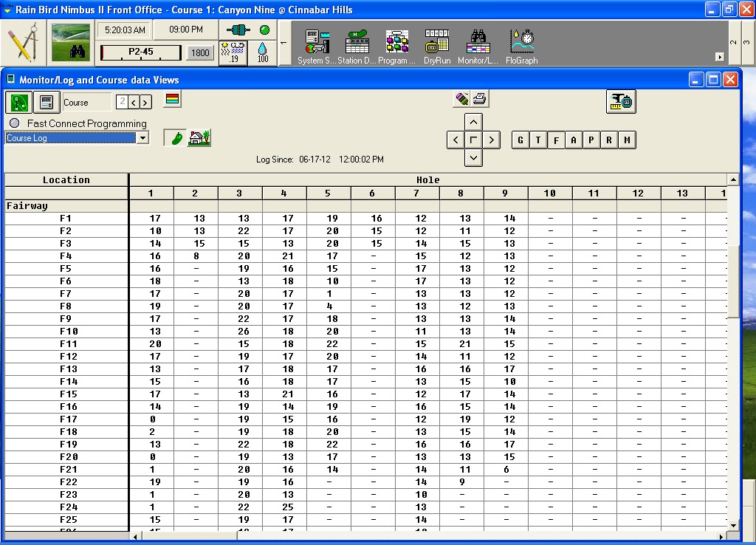Image resolution: width=756 pixels, height=545 pixels.
Task: Click the P2-45 program progress gauge
Action: [141, 52]
